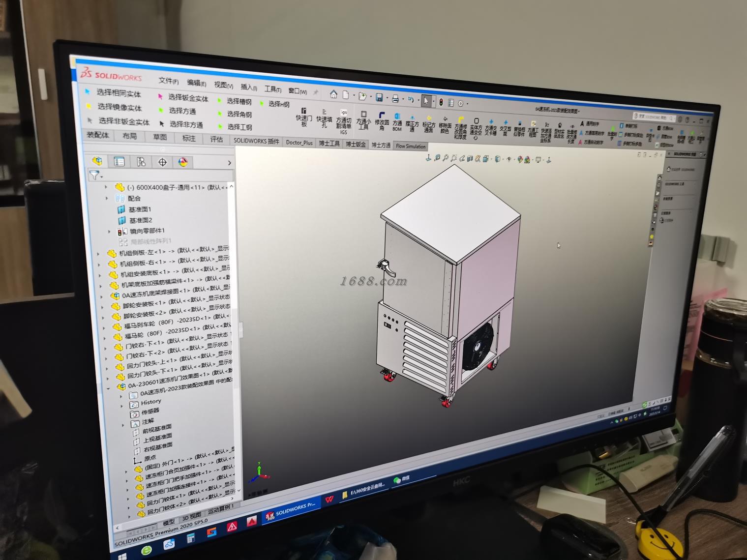
Task: Open the DimXpertManager crosshair tab icon
Action: point(162,162)
